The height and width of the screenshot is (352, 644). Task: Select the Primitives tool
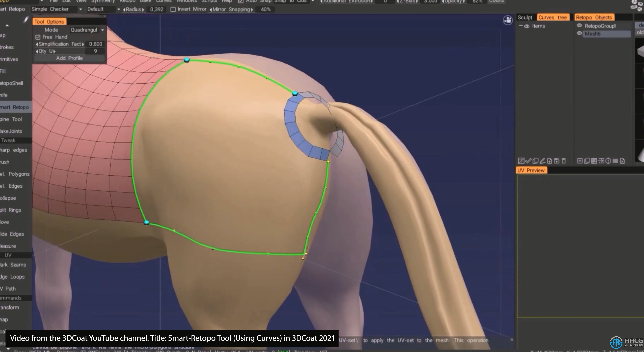pyautogui.click(x=9, y=59)
